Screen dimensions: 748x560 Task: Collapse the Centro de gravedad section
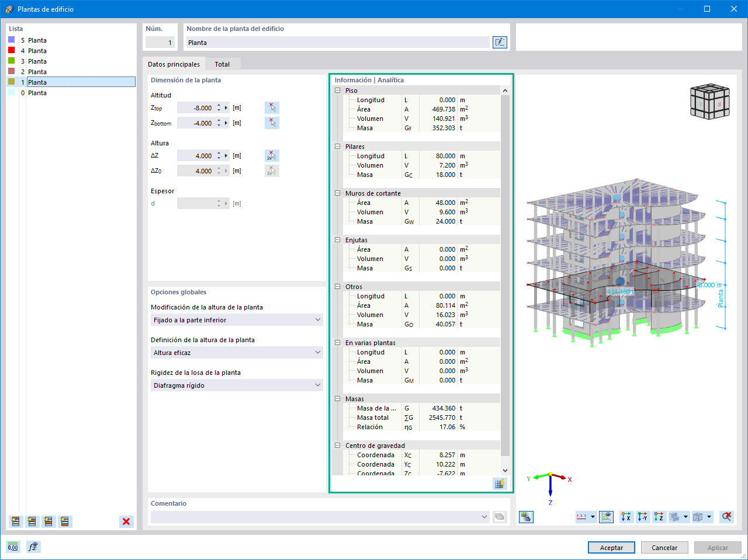(x=337, y=446)
